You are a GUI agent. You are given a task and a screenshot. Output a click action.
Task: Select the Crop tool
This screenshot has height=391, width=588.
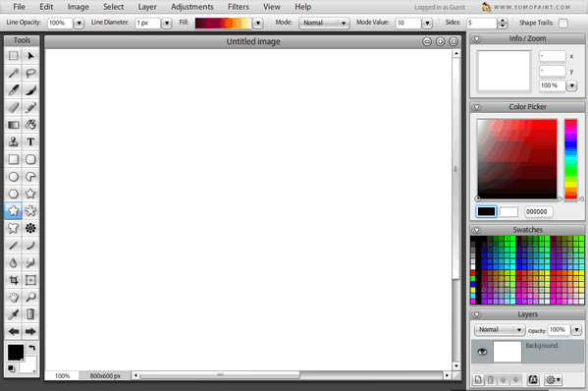click(14, 280)
